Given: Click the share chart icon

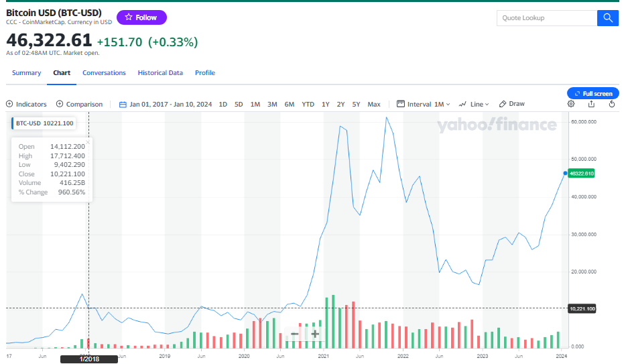Looking at the screenshot, I should (x=591, y=104).
